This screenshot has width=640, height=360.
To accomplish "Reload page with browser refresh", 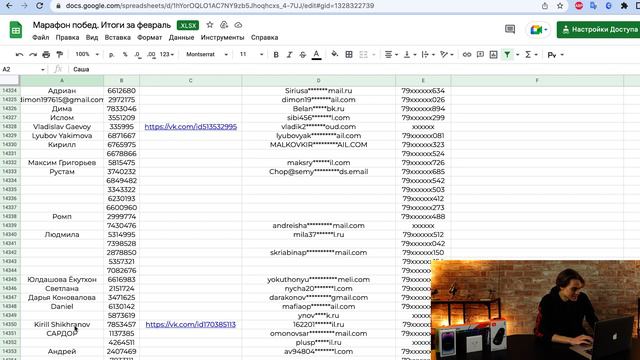I will [39, 6].
